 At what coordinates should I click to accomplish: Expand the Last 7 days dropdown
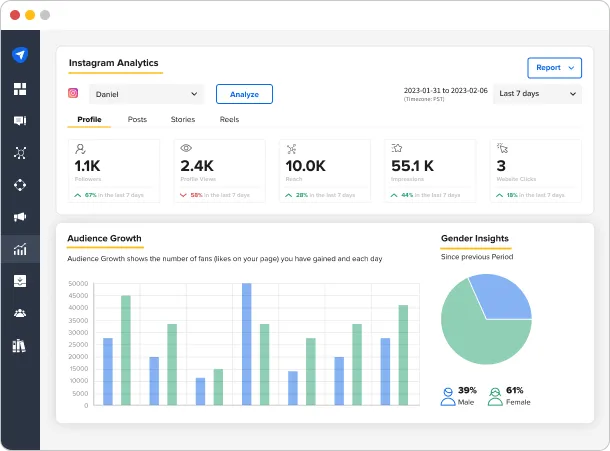[537, 94]
